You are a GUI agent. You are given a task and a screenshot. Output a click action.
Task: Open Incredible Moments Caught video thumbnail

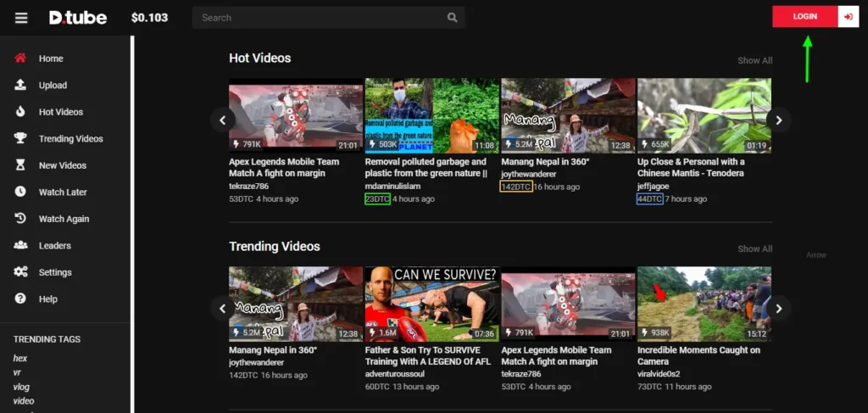pos(704,304)
